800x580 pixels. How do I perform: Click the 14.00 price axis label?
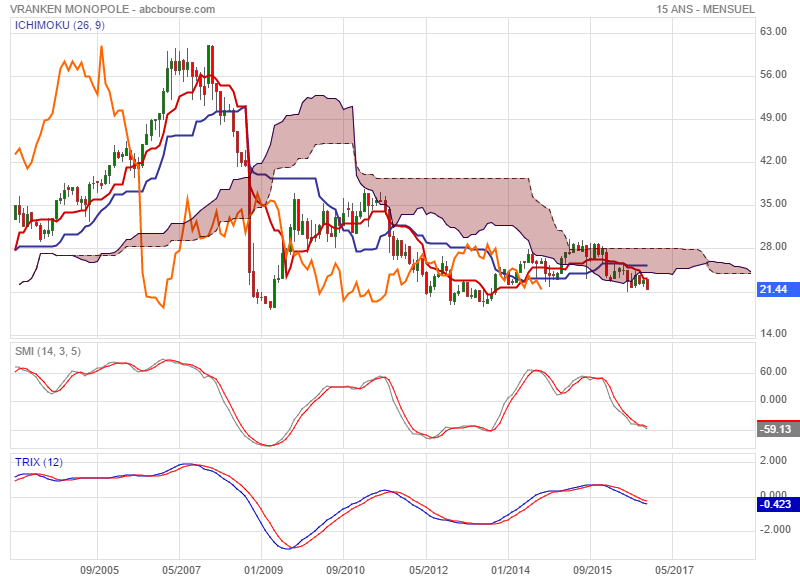(x=773, y=333)
